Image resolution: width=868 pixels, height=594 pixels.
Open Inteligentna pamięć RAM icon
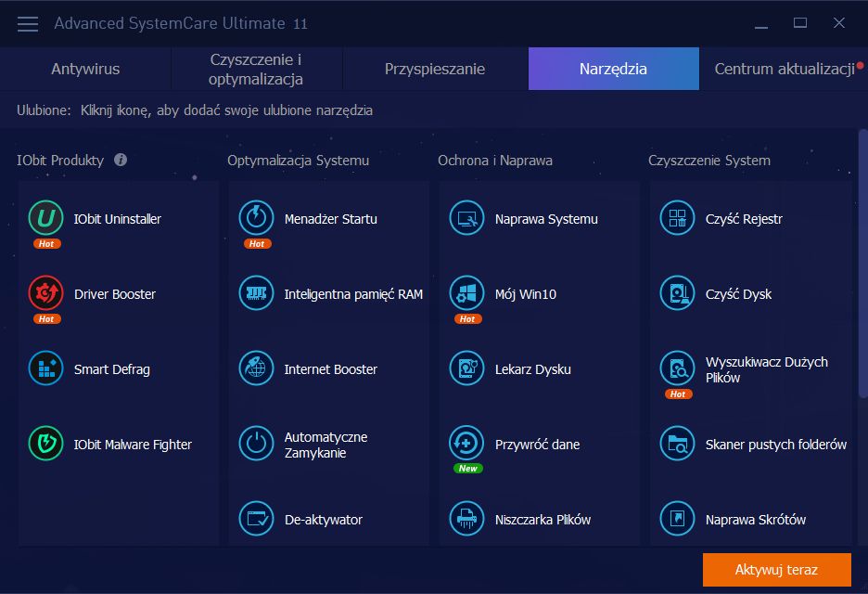(x=256, y=293)
